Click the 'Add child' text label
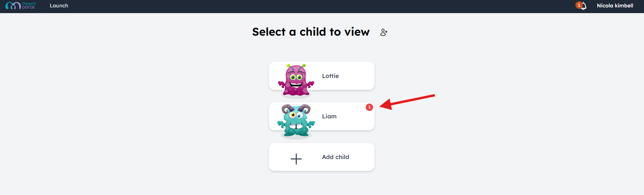The width and height of the screenshot is (644, 195). [x=335, y=157]
